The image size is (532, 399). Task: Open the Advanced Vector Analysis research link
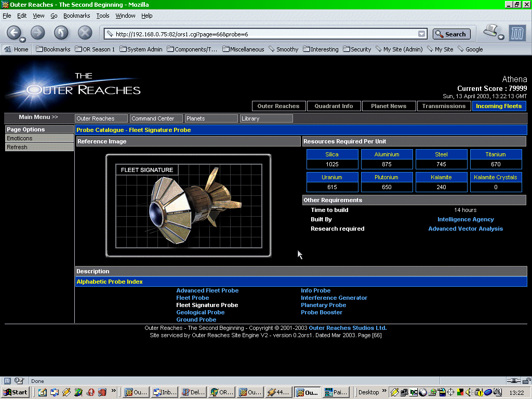coord(465,229)
